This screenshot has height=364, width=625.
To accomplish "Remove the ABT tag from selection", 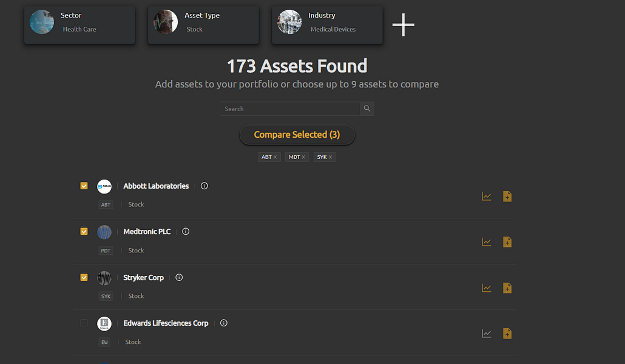I will point(275,157).
